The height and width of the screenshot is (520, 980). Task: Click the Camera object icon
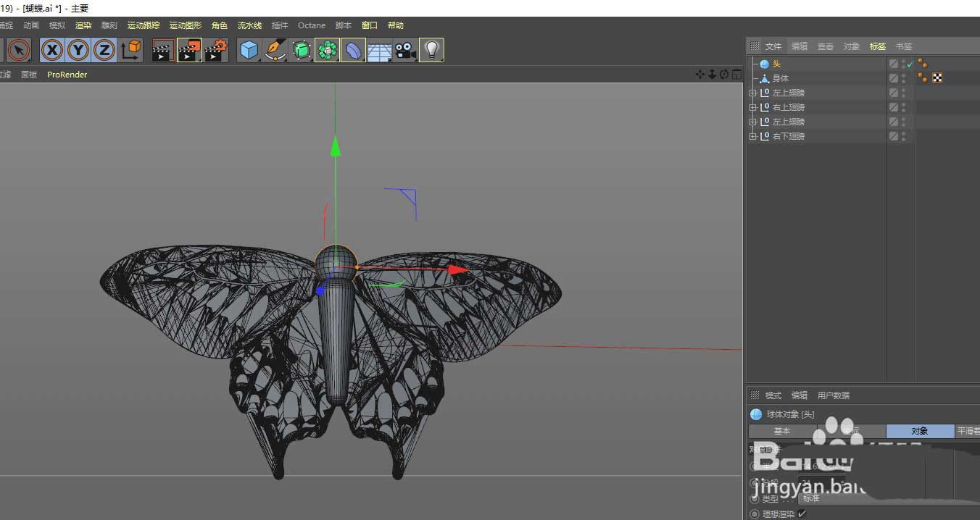[405, 50]
